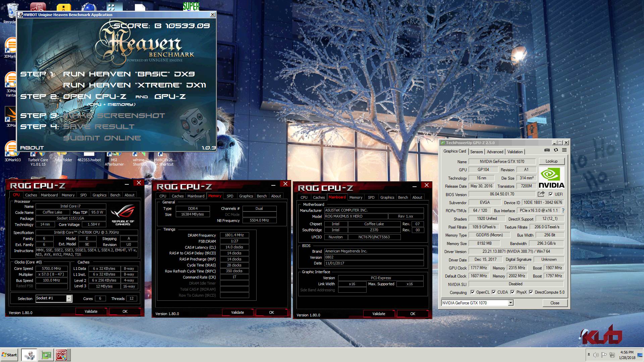Click Validate in the CPU-Z Mainboard window

(379, 314)
